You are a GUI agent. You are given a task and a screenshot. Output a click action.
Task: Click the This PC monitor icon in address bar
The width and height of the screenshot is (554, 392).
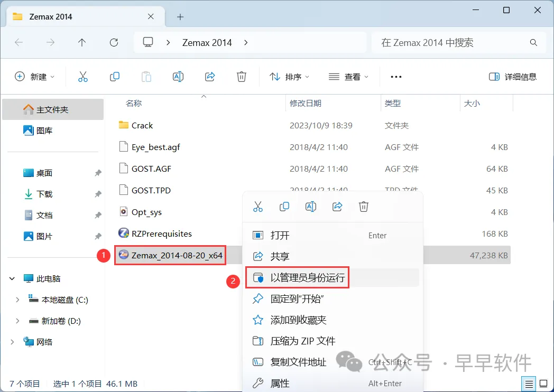(x=148, y=42)
